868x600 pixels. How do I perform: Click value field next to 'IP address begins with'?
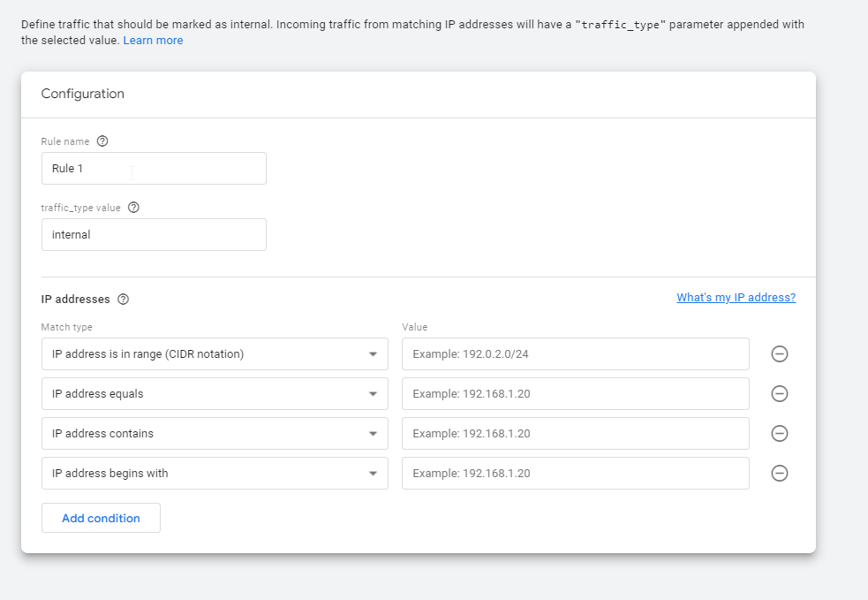pyautogui.click(x=575, y=474)
